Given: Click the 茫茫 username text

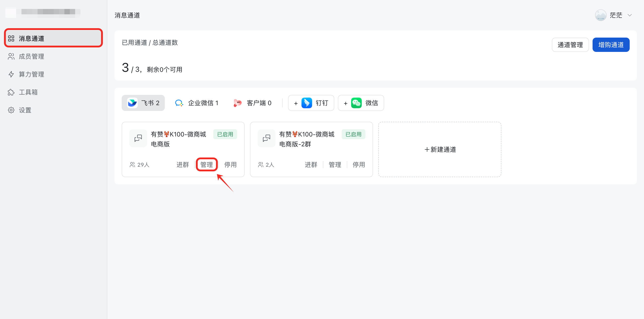Looking at the screenshot, I should click(x=616, y=15).
